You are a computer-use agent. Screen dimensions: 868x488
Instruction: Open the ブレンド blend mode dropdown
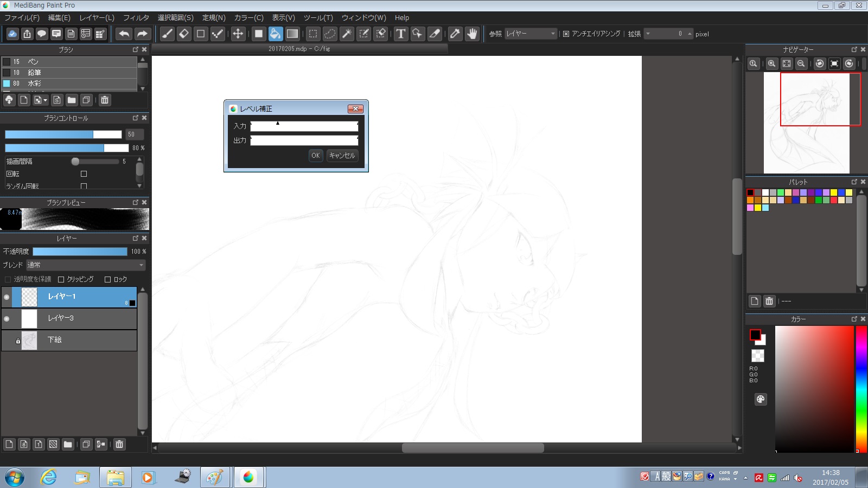coord(86,265)
